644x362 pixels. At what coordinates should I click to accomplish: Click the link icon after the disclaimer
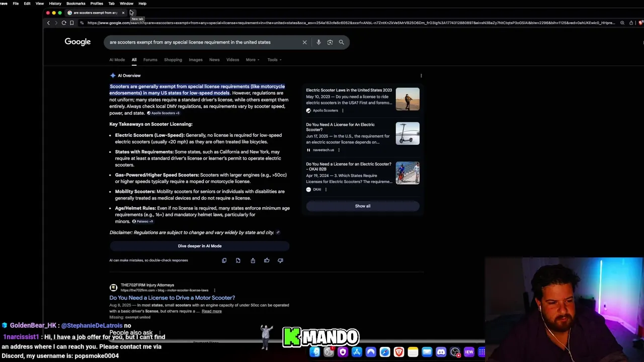coord(278,232)
